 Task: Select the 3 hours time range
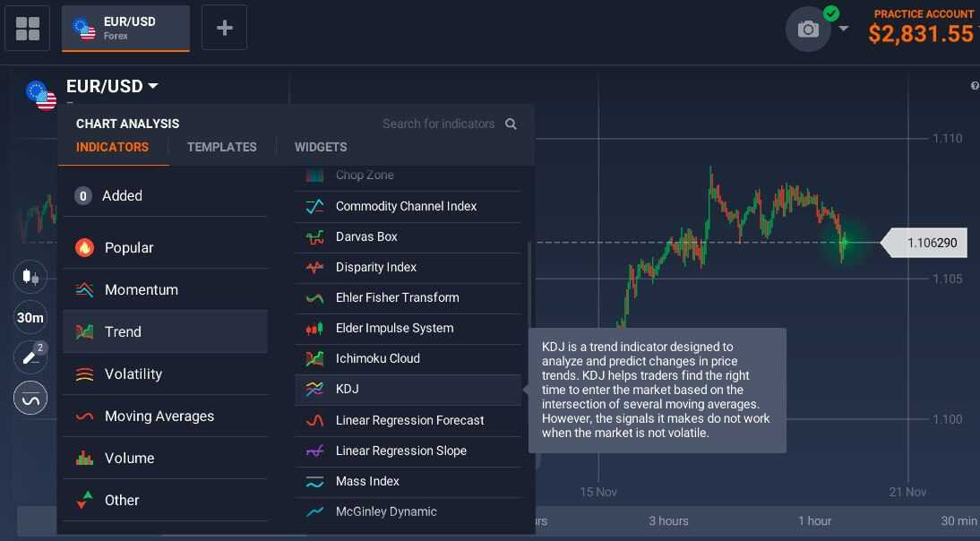click(668, 521)
